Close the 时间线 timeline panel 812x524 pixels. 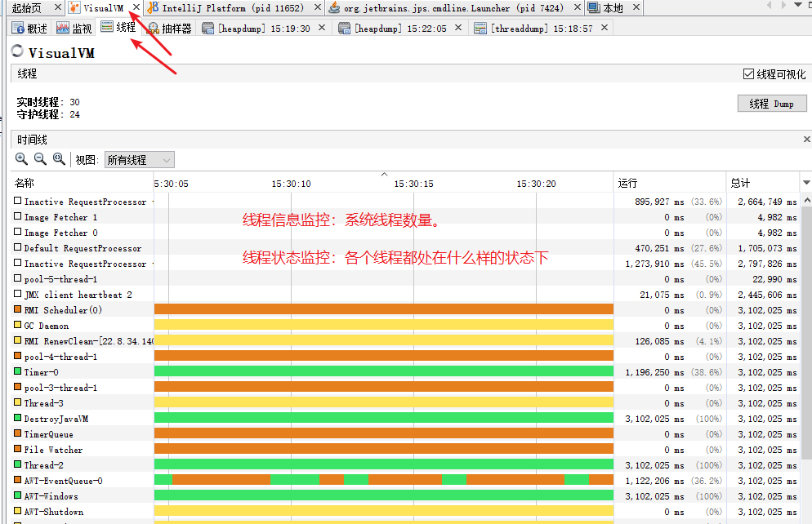806,139
